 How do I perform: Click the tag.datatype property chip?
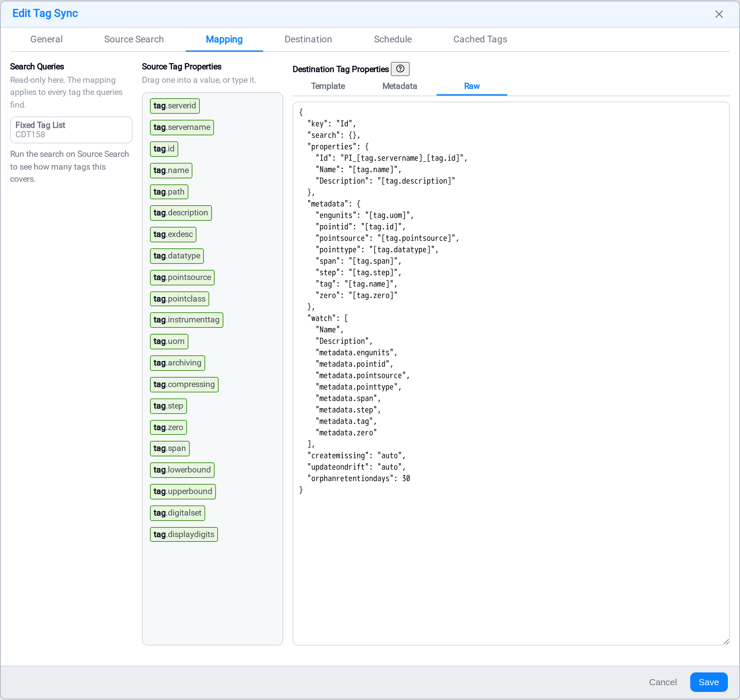tap(176, 256)
